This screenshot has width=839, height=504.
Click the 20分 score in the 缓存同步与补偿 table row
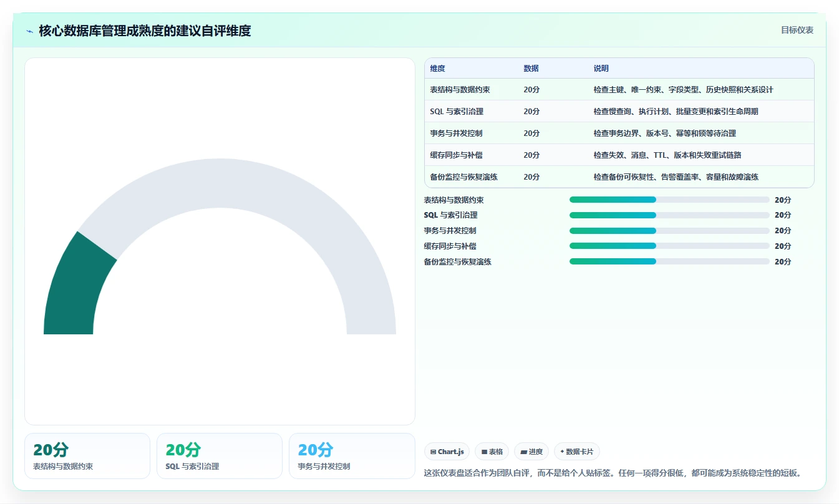coord(531,155)
